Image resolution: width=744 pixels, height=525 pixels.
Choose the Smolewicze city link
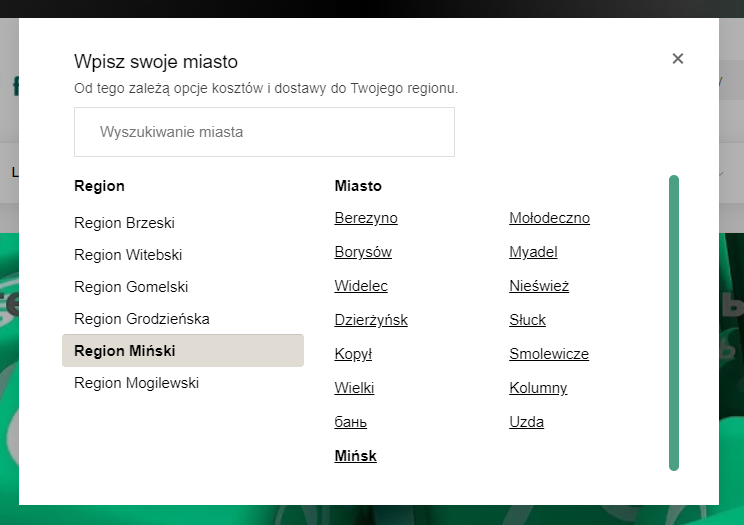(549, 354)
